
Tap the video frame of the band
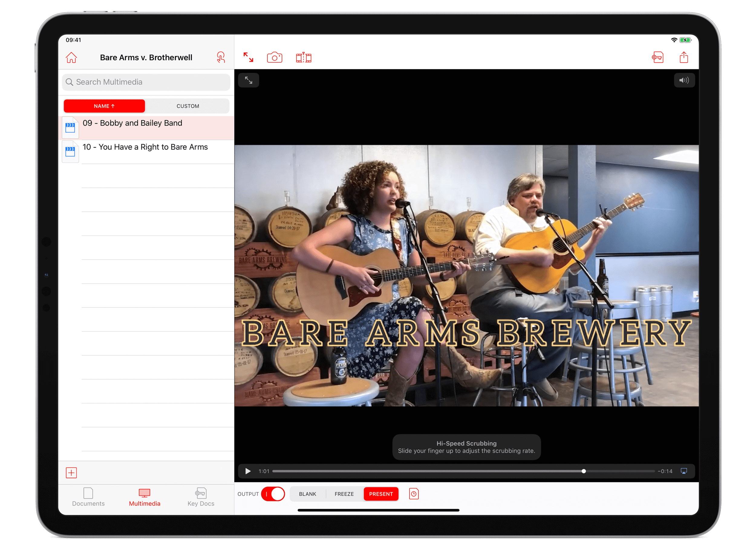(467, 276)
